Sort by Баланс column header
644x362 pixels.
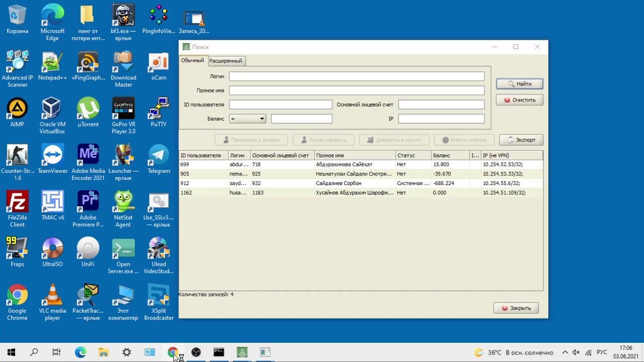point(450,155)
